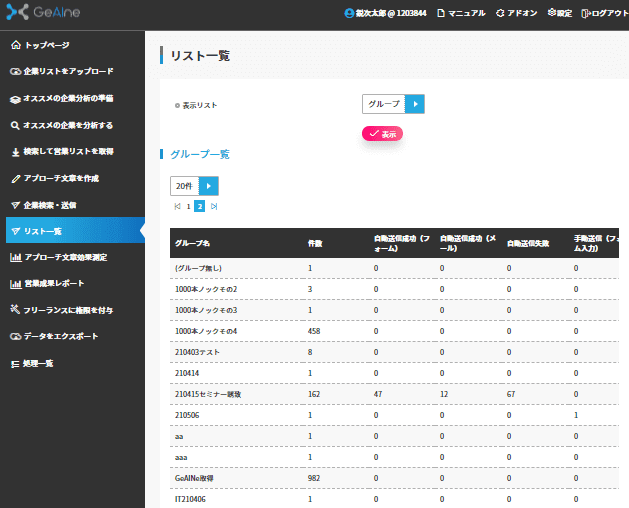Viewport: 629px width, 508px height.
Task: Click the アドオン puzzle icon
Action: pos(500,13)
